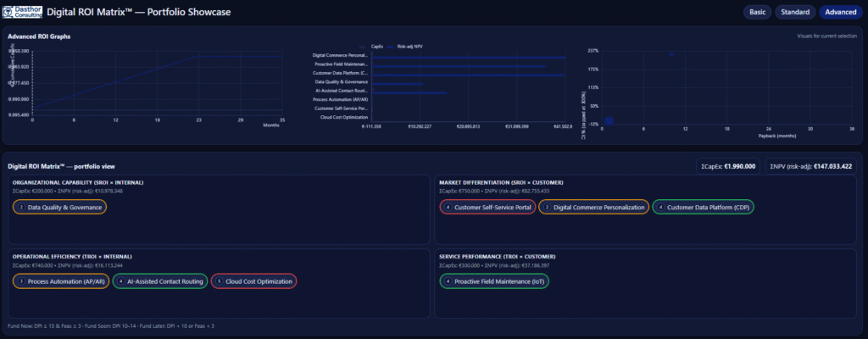Switch to the Standard view
Image resolution: width=868 pixels, height=339 pixels.
(795, 12)
